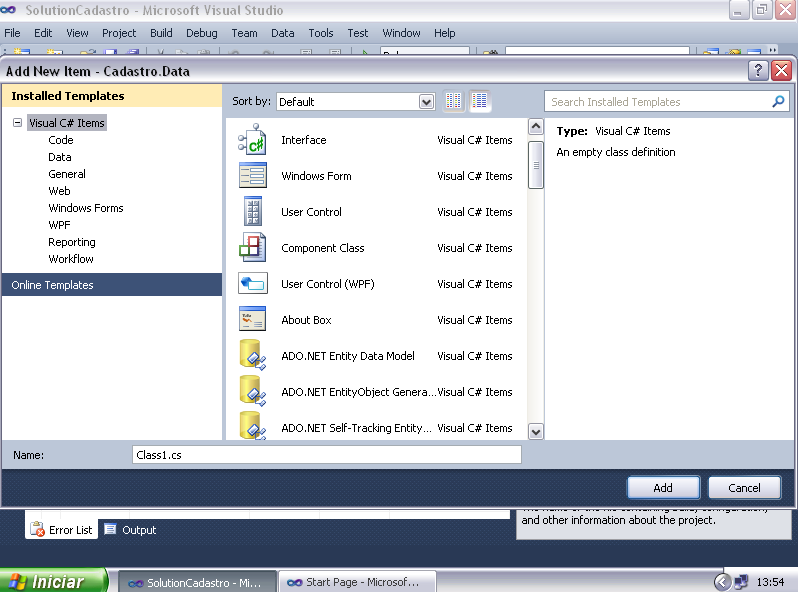The image size is (798, 592).
Task: Select the WPF template category
Action: point(59,225)
